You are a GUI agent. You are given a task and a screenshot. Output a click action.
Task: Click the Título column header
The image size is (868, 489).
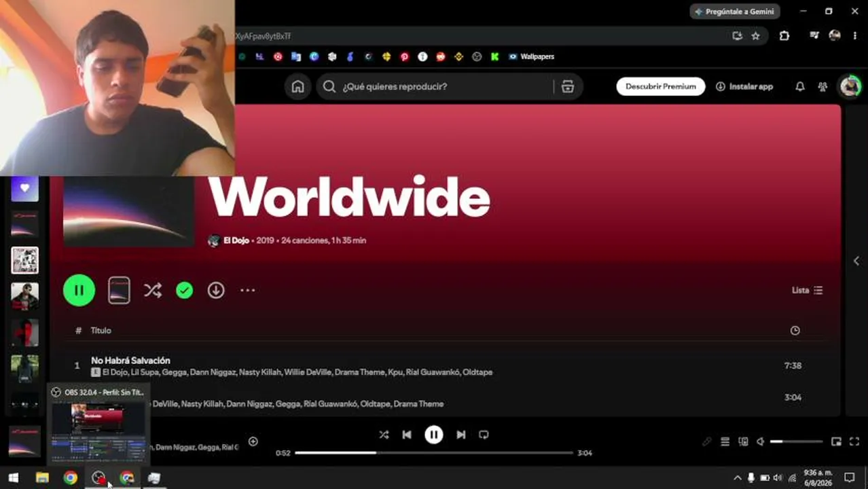point(101,330)
